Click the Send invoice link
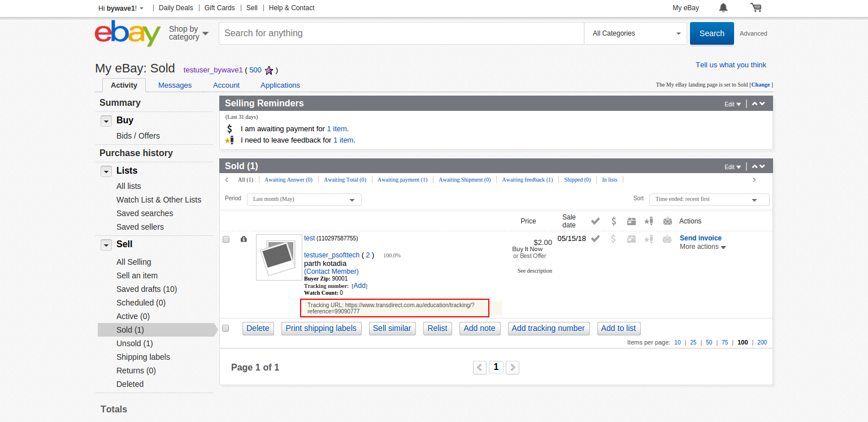The height and width of the screenshot is (422, 868). 700,238
